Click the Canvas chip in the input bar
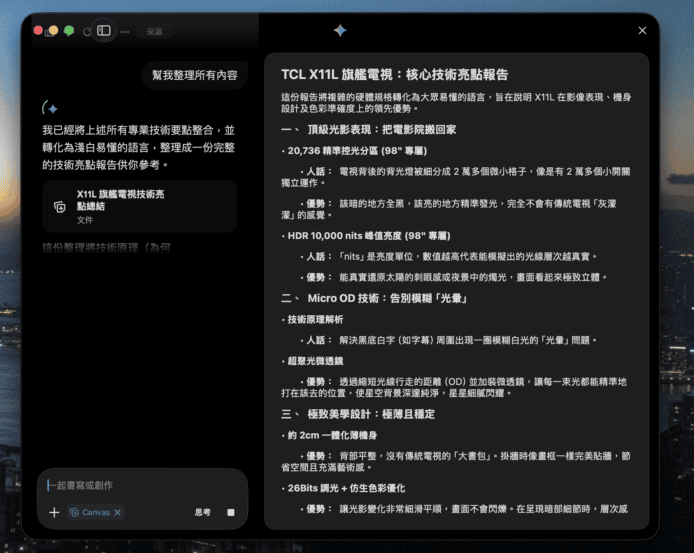The width and height of the screenshot is (694, 553). pyautogui.click(x=95, y=512)
